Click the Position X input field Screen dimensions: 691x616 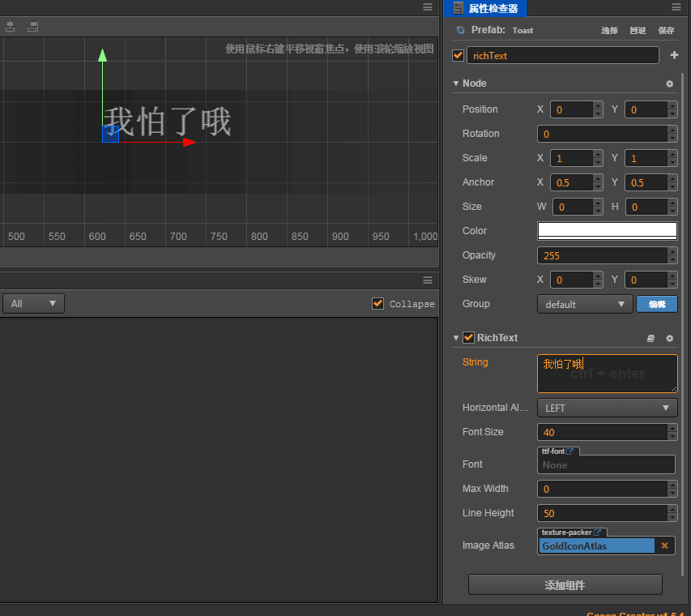pyautogui.click(x=572, y=109)
